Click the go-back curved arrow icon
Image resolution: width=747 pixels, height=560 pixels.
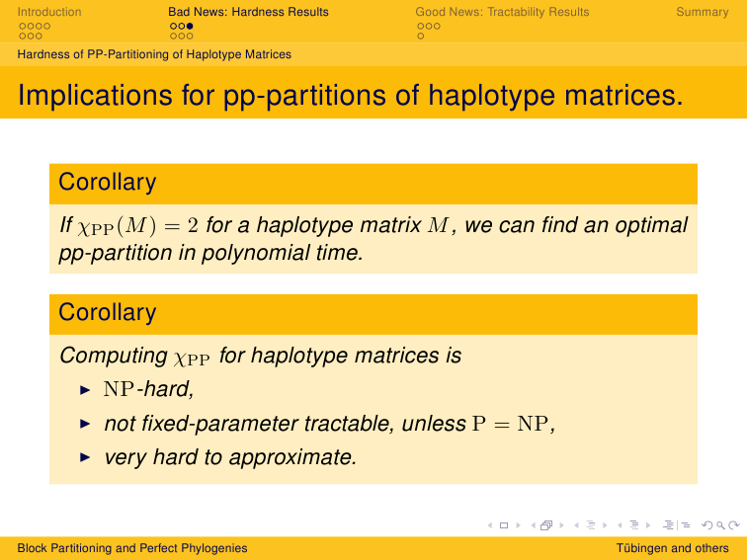click(x=705, y=525)
